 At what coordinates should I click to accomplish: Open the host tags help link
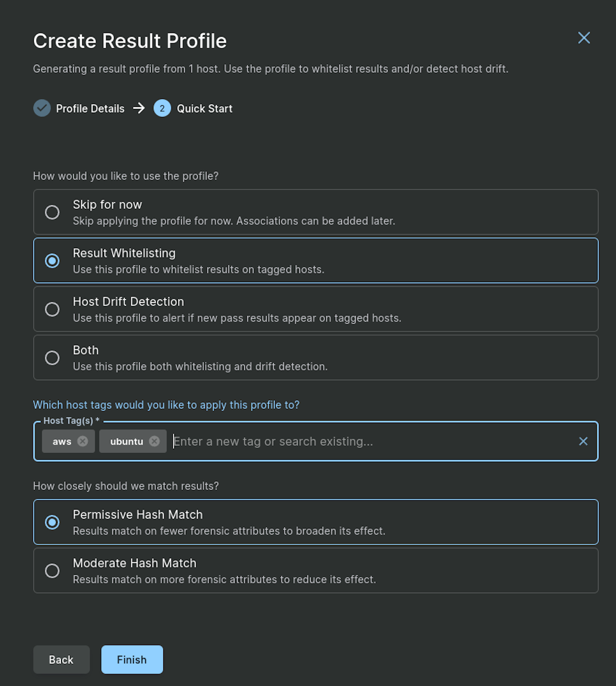[x=166, y=405]
